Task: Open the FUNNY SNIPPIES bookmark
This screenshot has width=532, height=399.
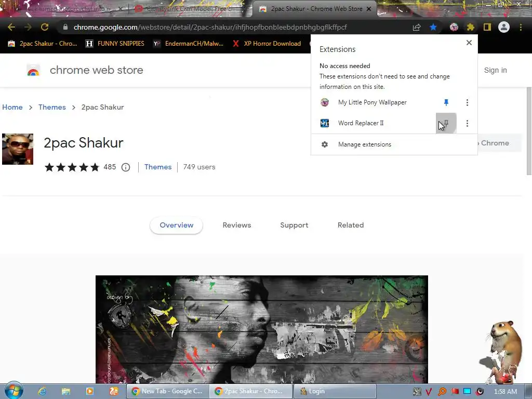Action: (115, 44)
